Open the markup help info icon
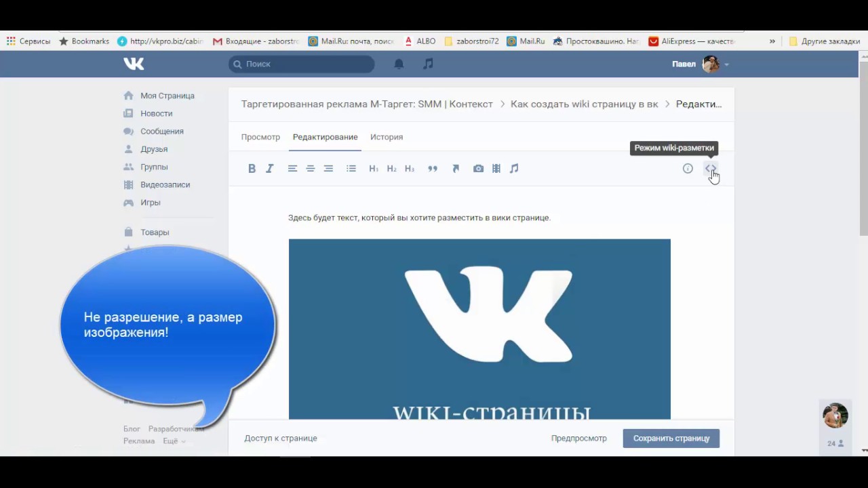Screen dimensions: 868x488 tap(688, 169)
